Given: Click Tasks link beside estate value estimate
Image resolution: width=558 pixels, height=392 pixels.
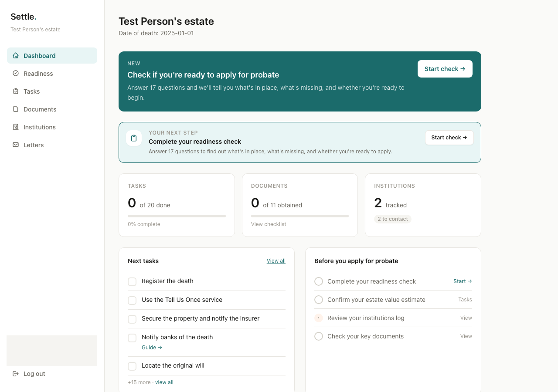Looking at the screenshot, I should (465, 300).
